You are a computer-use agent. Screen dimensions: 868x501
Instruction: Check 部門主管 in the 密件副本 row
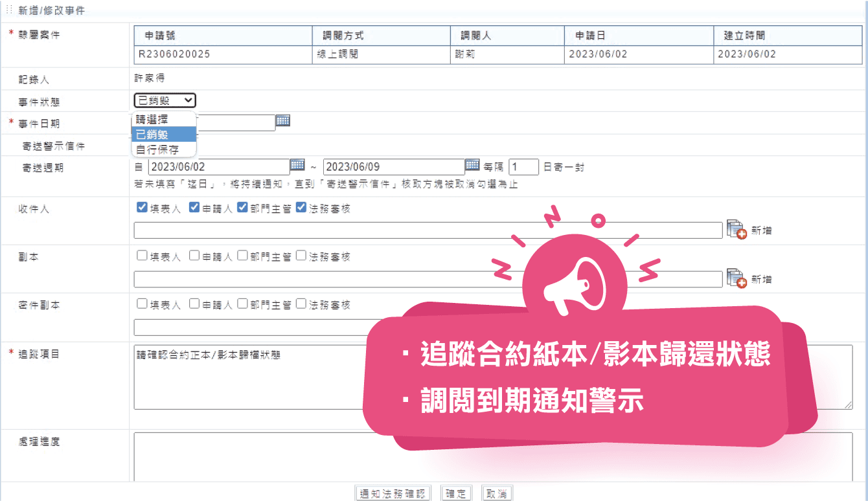pos(243,304)
